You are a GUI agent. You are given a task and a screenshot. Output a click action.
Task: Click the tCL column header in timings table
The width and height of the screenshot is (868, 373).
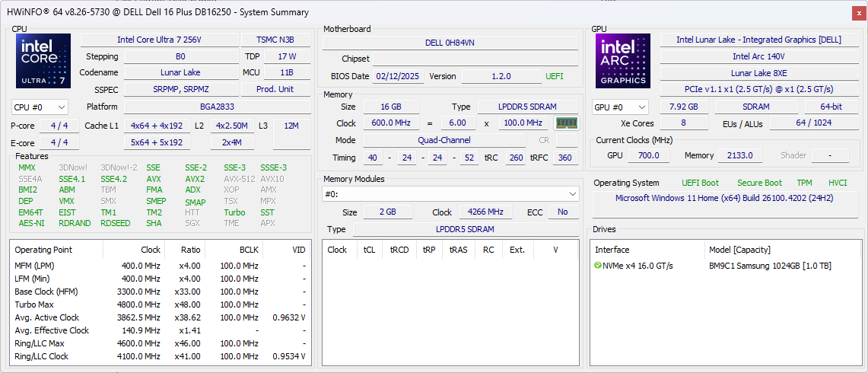[369, 250]
